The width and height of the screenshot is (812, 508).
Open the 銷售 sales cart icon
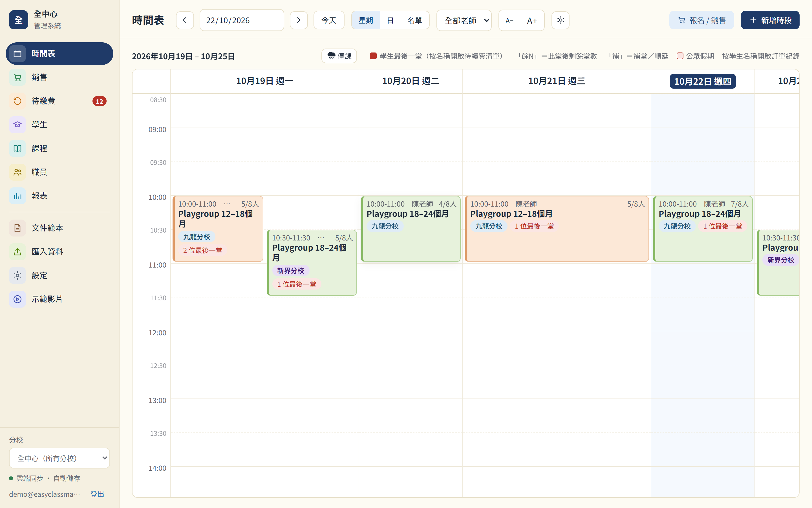click(17, 77)
